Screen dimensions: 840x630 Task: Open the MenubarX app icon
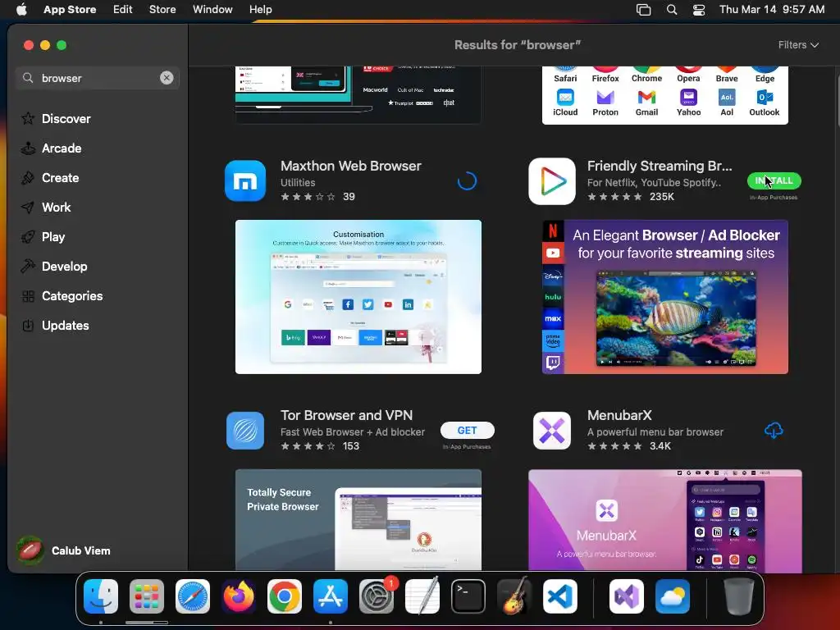click(552, 430)
